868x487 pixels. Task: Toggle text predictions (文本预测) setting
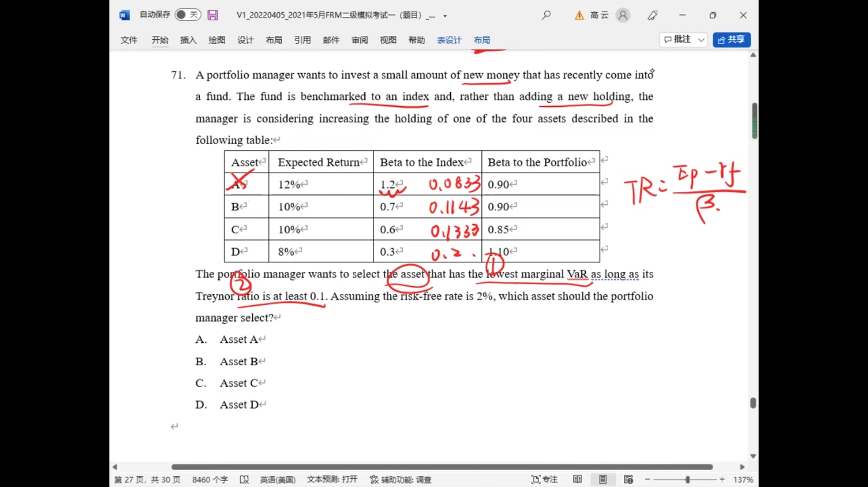coord(332,479)
